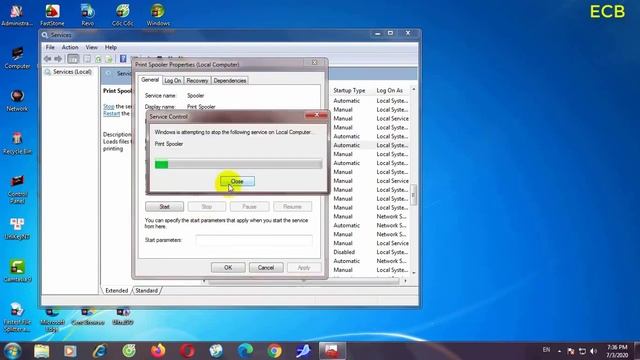Switch to the Recovery tab
The image size is (640, 360).
pyautogui.click(x=197, y=80)
